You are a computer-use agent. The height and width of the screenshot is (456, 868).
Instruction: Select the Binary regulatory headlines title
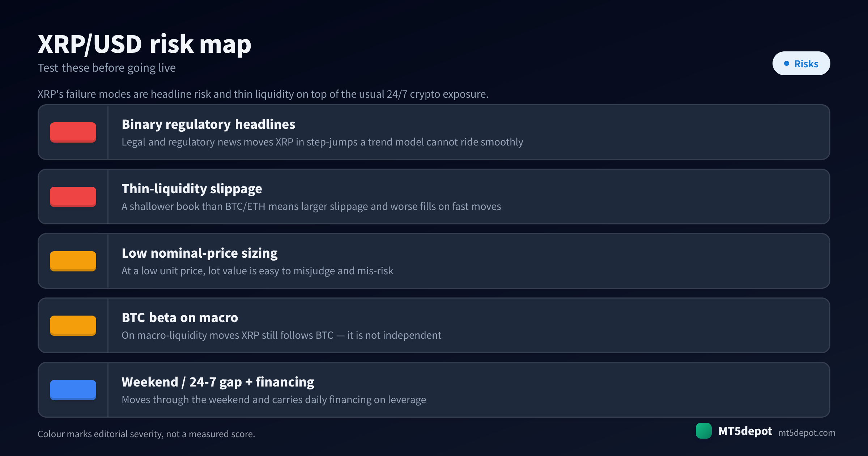tap(208, 124)
